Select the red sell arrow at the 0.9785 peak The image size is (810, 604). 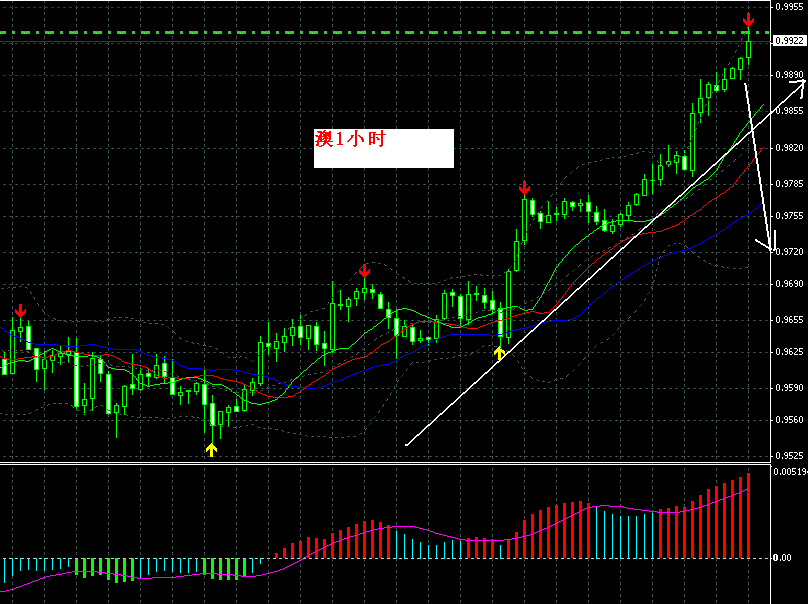524,188
